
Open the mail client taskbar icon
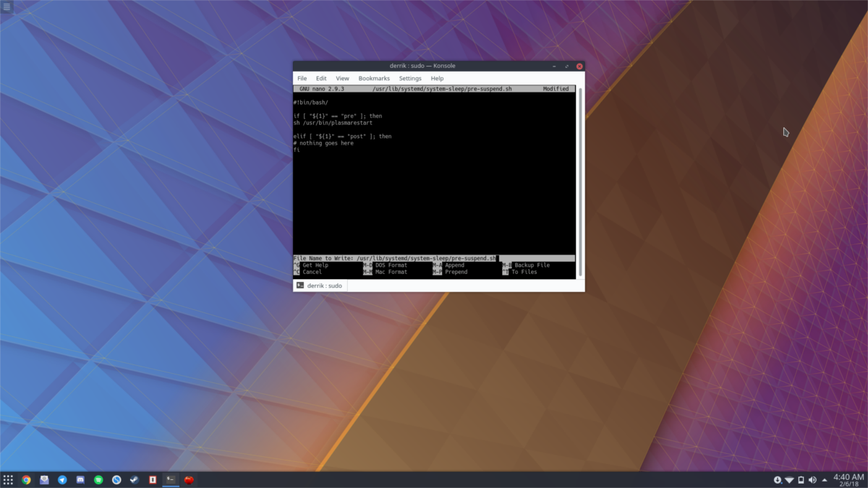click(44, 479)
